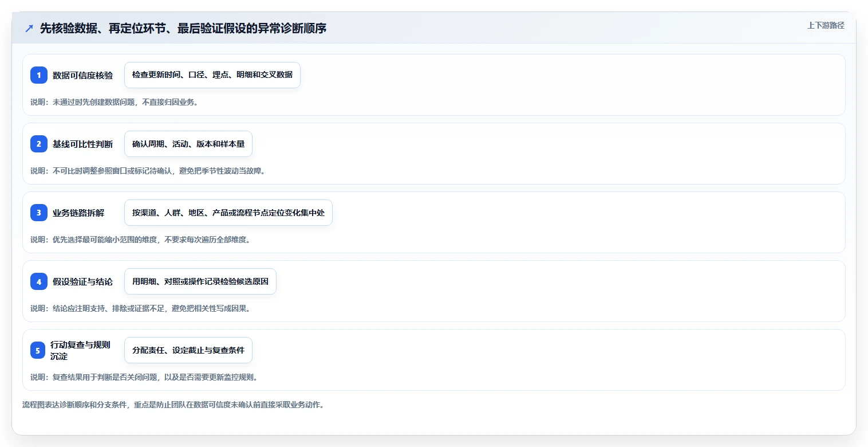The width and height of the screenshot is (868, 447).
Task: Click the 上下游路径 label at top right
Action: coord(826,25)
